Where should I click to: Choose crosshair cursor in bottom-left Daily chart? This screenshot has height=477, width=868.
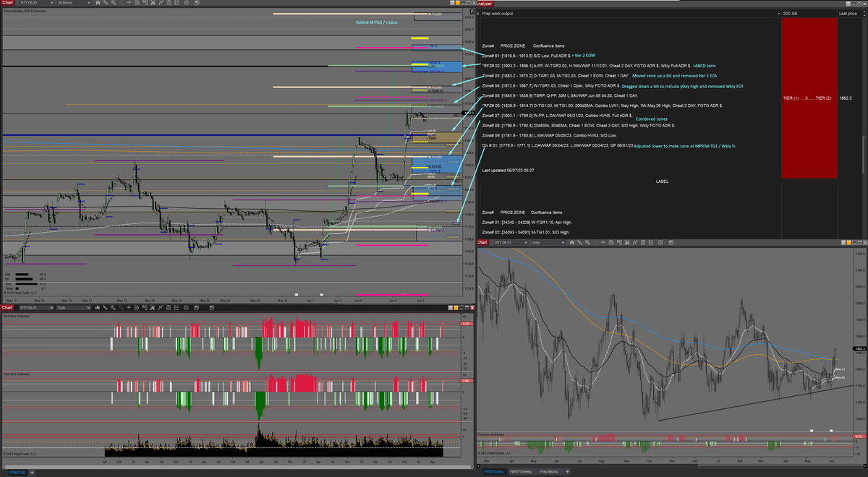click(129, 308)
